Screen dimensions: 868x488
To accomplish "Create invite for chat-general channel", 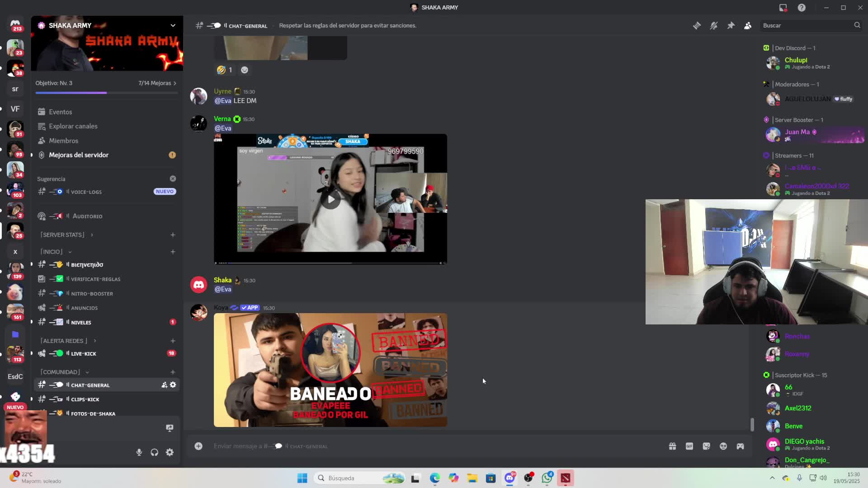I will pos(164,385).
